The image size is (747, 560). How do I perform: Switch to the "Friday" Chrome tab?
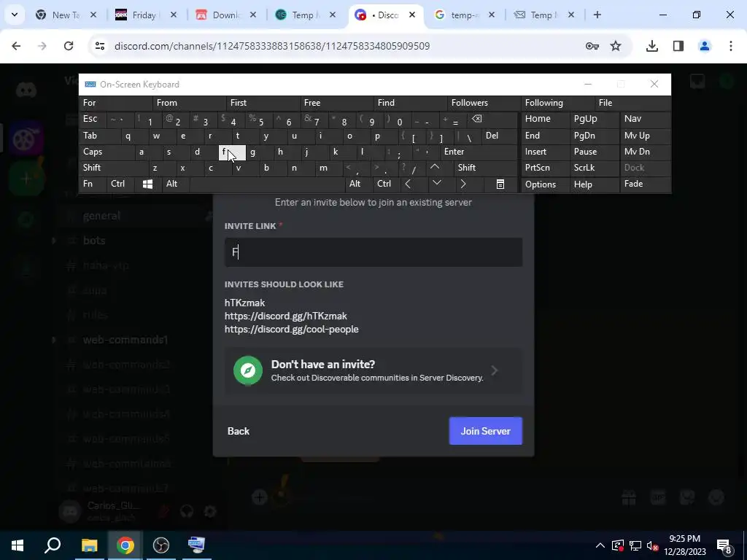[145, 15]
